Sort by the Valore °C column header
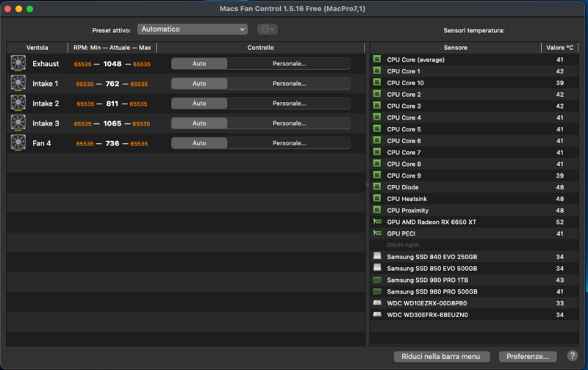This screenshot has width=588, height=370. pos(560,48)
